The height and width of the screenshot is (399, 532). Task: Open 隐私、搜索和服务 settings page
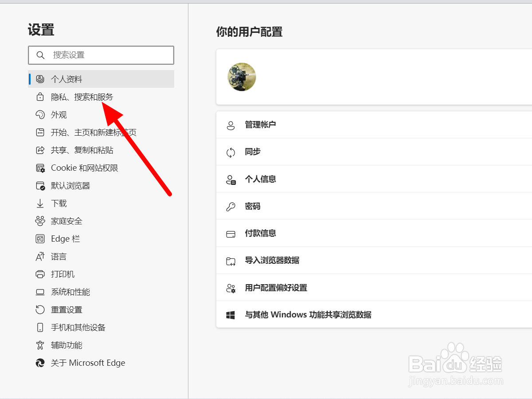(101, 97)
